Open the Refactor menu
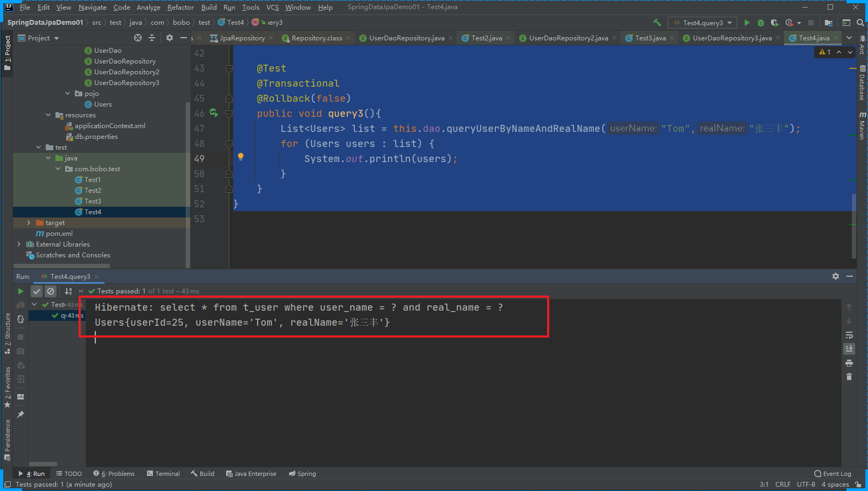Image resolution: width=868 pixels, height=491 pixels. (180, 7)
